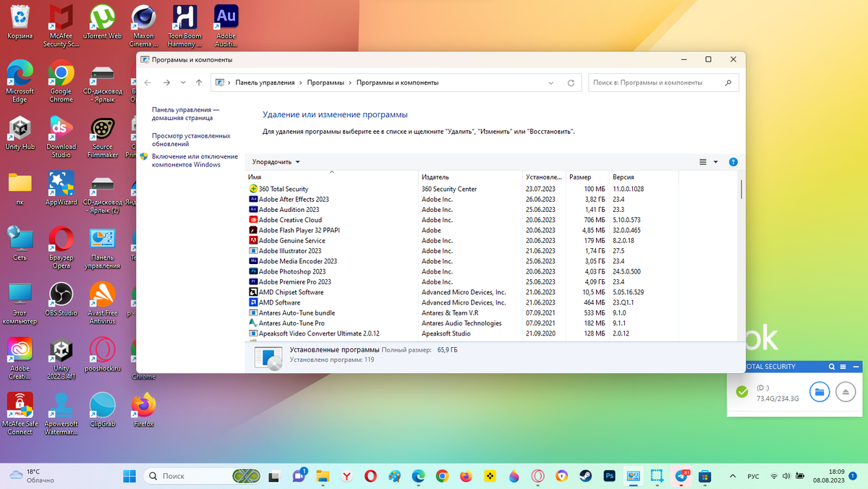Viewport: 868px width, 489px height.
Task: Click the Программы breadcrumb segment
Action: tap(325, 82)
